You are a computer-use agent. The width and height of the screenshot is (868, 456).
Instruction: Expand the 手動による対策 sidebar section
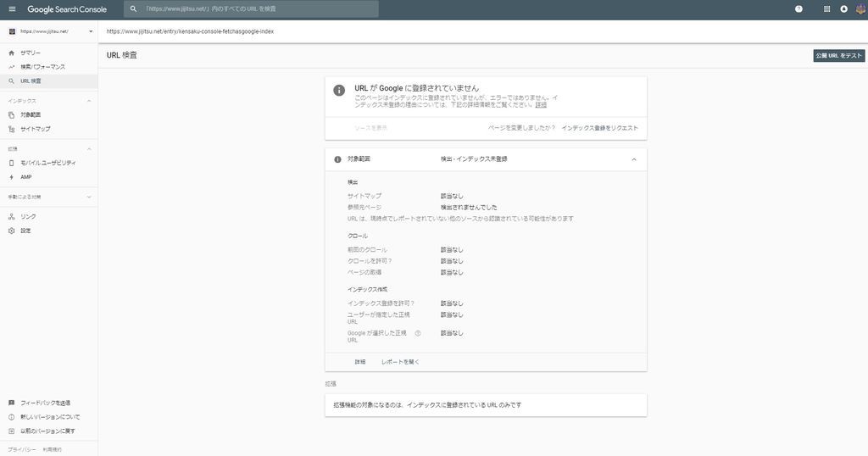[x=89, y=197]
